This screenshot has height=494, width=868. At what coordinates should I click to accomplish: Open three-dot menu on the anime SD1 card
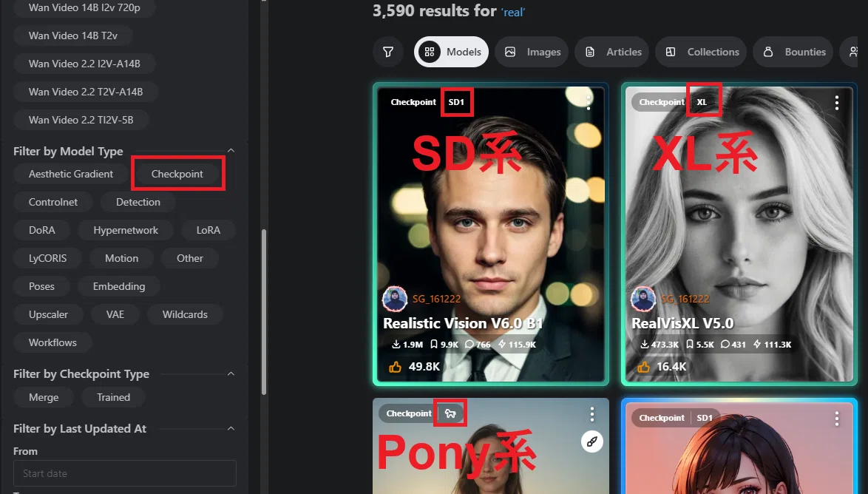point(836,418)
